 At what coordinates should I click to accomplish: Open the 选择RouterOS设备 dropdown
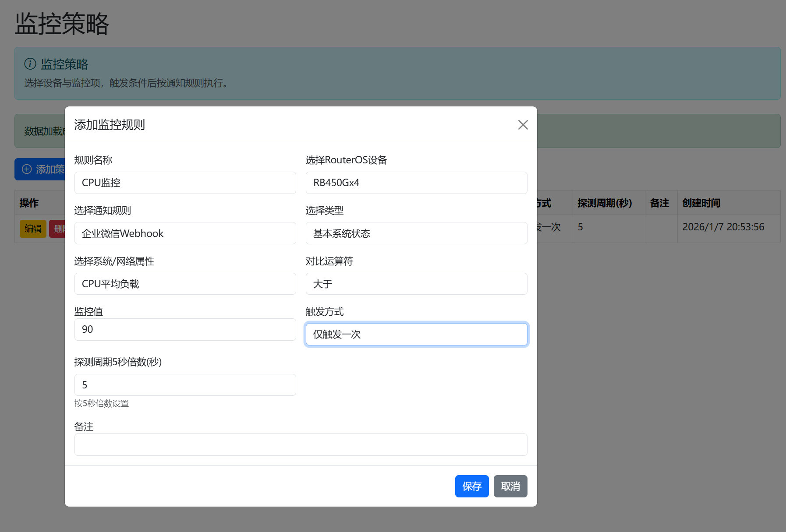pyautogui.click(x=416, y=183)
